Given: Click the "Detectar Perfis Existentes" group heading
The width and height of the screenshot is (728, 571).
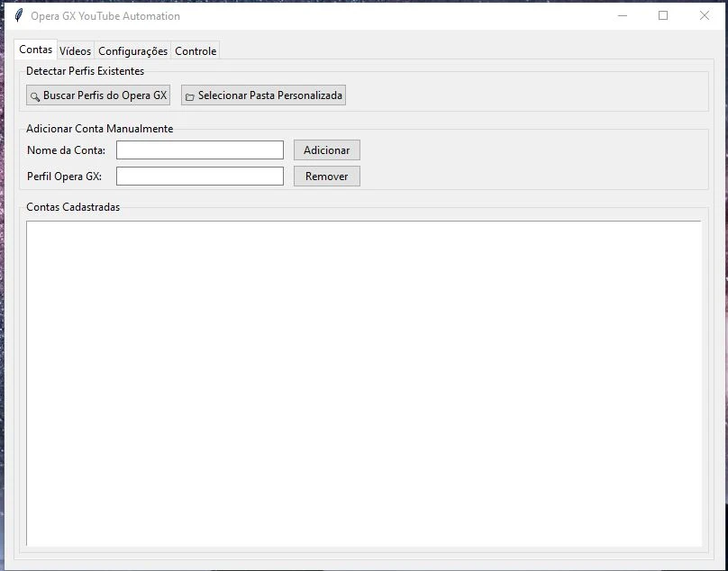Looking at the screenshot, I should 85,71.
